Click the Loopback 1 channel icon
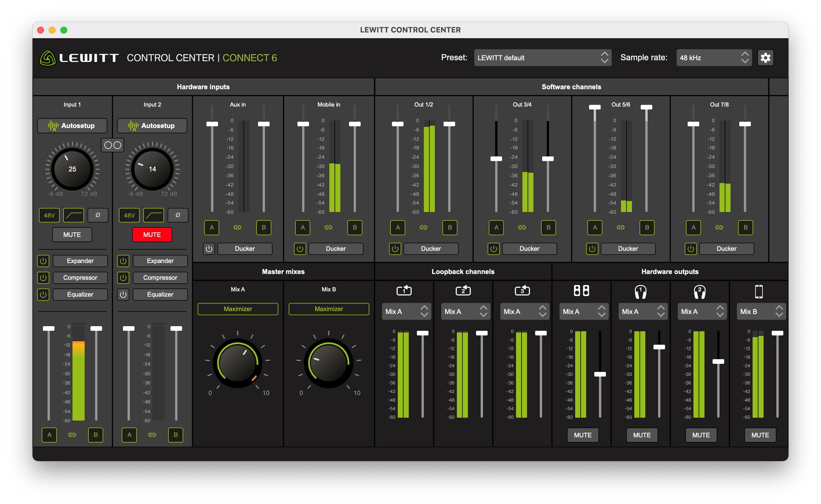Screen dimensions: 821x504 pyautogui.click(x=404, y=290)
